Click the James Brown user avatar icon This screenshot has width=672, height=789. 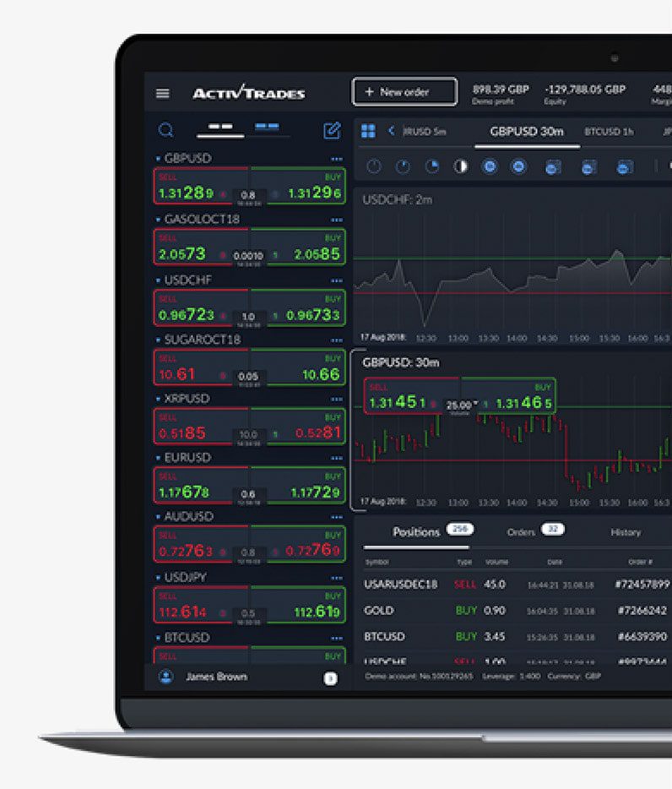[x=165, y=677]
